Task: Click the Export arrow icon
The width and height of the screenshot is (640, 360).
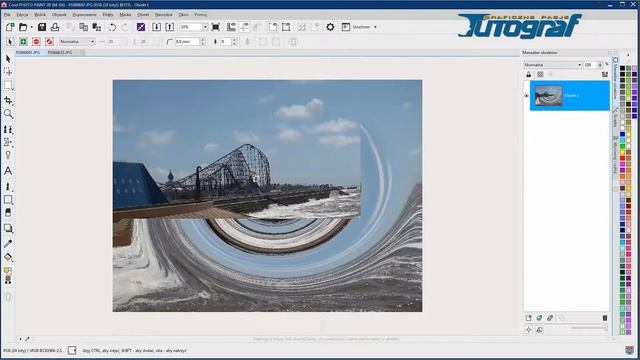Action: click(169, 27)
